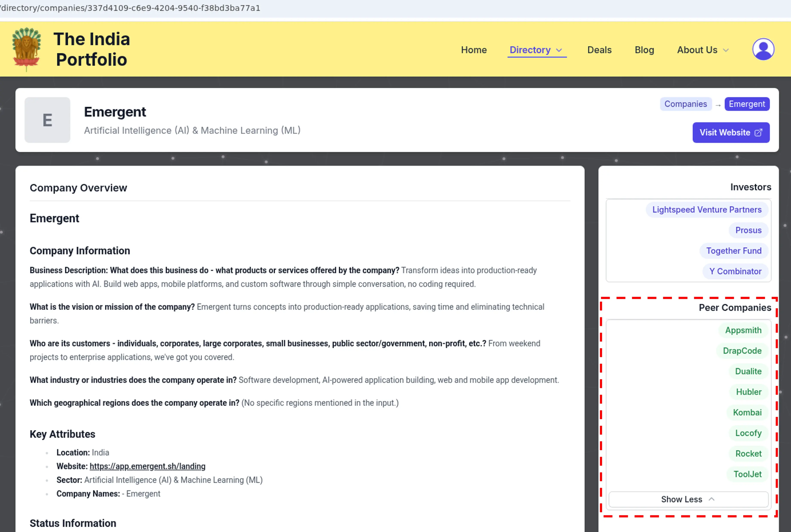Open the Blog page
The image size is (791, 532).
644,50
